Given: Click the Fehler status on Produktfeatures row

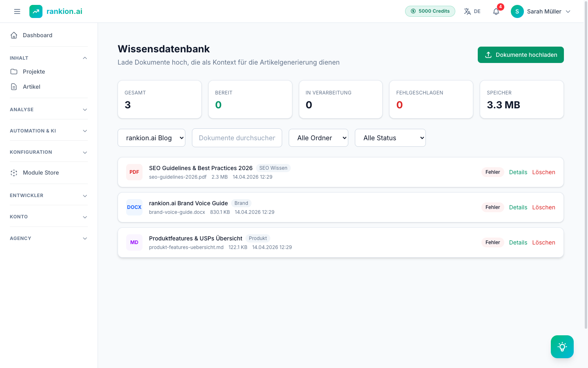Looking at the screenshot, I should coord(493,242).
